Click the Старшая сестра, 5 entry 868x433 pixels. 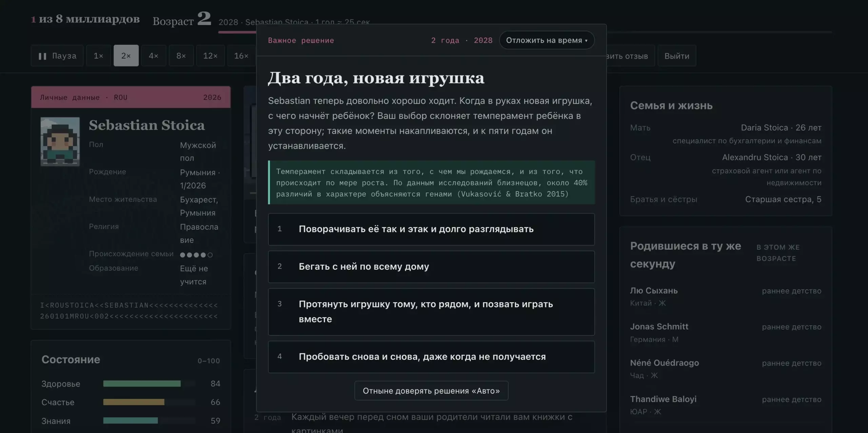[783, 199]
